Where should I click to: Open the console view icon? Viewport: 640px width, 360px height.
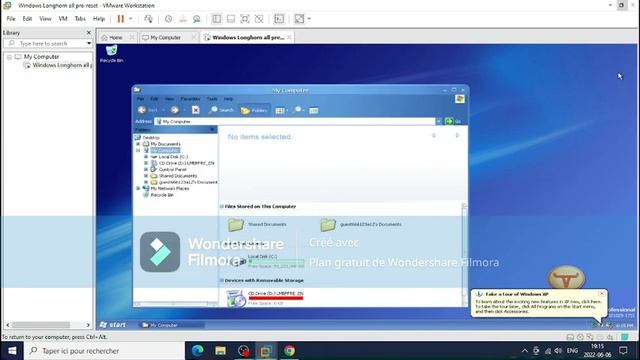tap(279, 19)
